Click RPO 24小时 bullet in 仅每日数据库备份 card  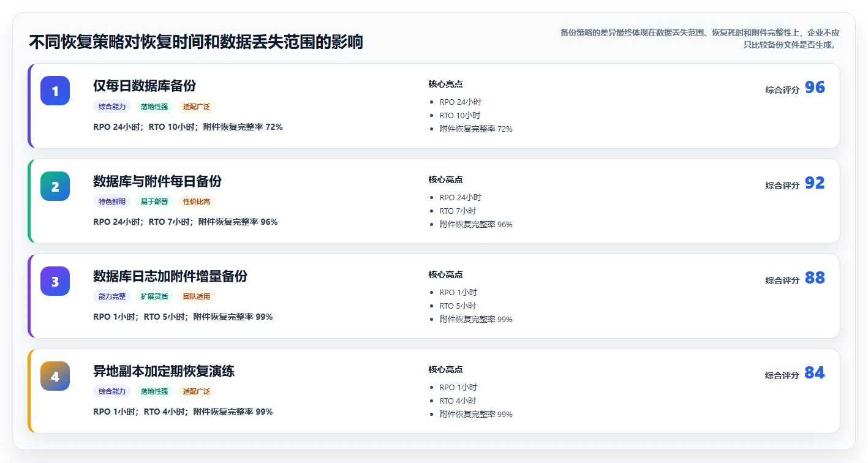[x=461, y=102]
